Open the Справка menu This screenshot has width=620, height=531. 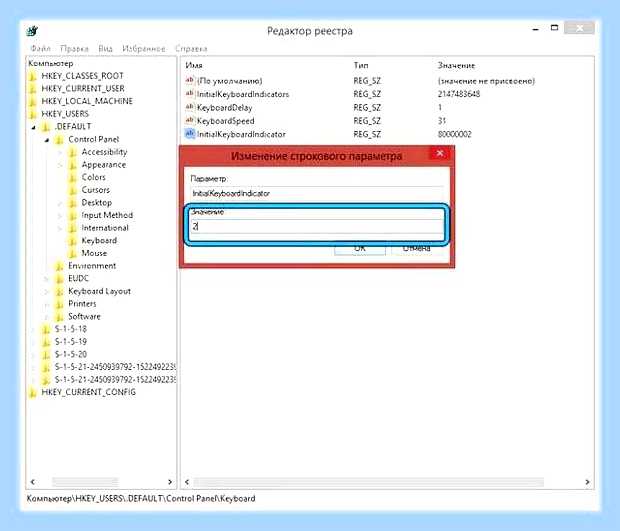pyautogui.click(x=191, y=49)
